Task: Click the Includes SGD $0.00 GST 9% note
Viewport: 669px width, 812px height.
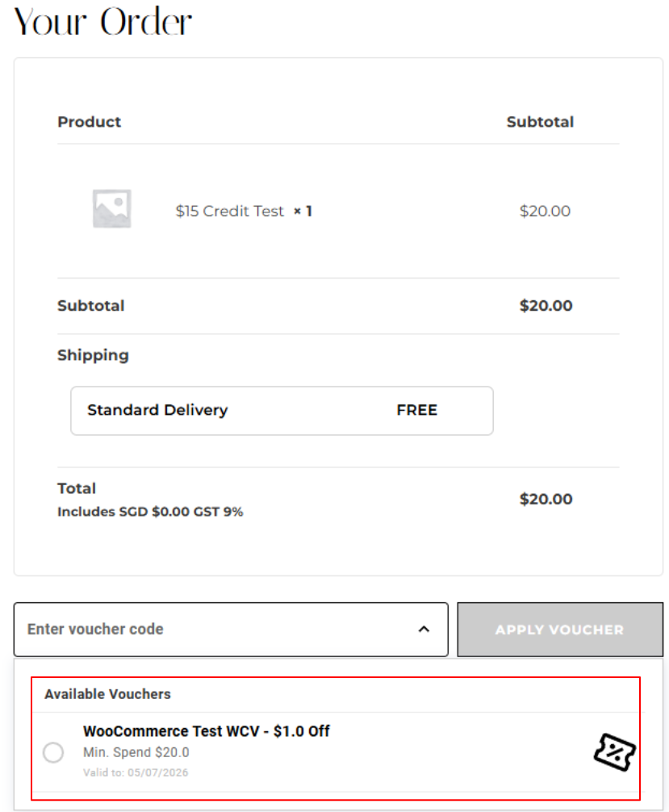Action: [x=150, y=512]
